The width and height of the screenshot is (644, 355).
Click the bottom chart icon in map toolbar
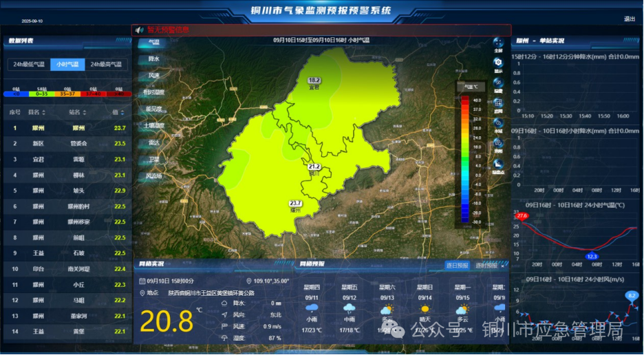[497, 163]
